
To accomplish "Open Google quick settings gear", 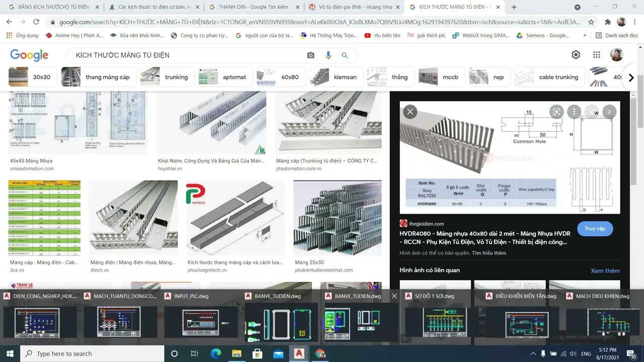I will pos(576,55).
